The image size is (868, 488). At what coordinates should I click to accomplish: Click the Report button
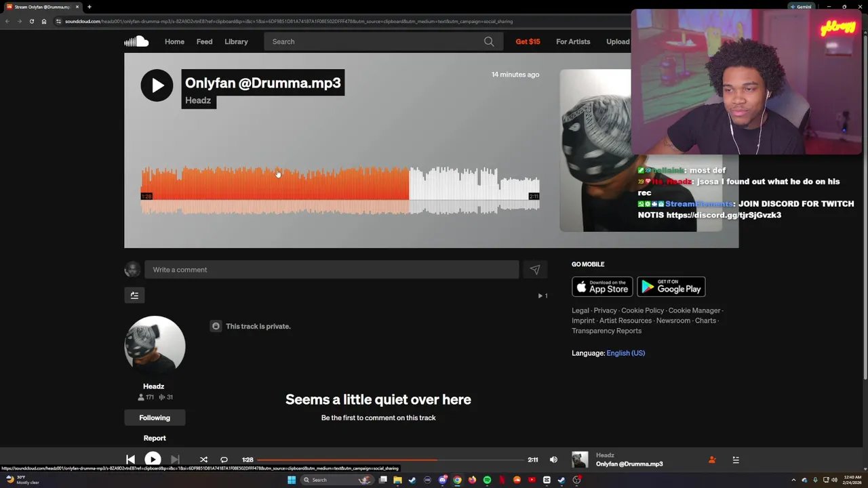tap(155, 438)
